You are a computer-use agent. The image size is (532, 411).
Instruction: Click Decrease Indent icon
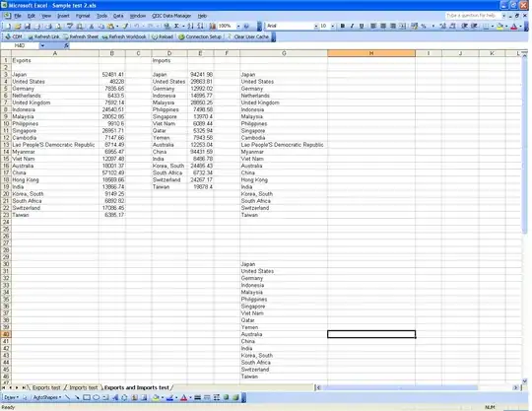click(x=464, y=26)
